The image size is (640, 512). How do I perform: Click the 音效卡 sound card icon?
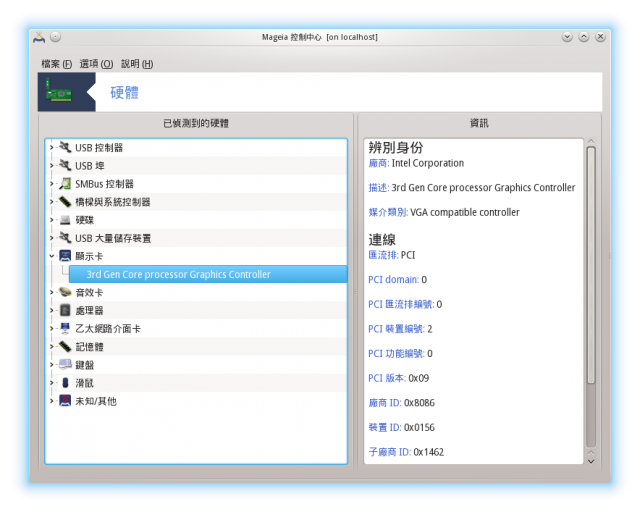(x=65, y=292)
